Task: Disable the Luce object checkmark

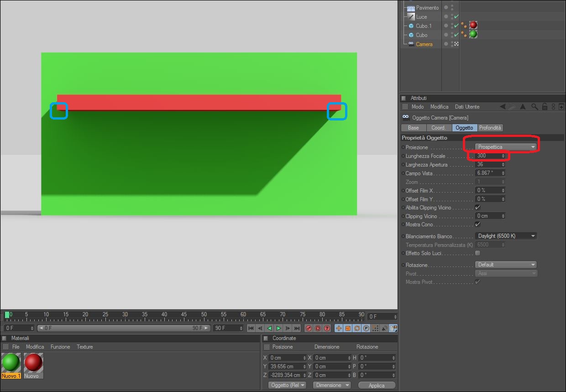Action: click(456, 16)
